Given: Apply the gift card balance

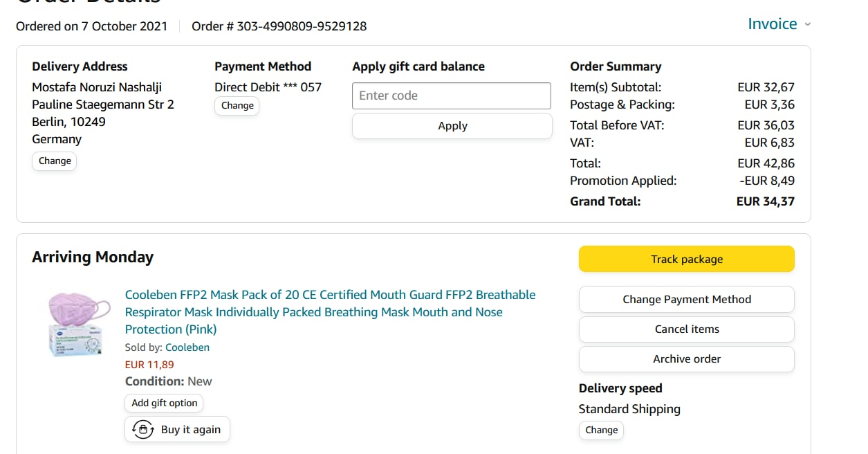Looking at the screenshot, I should [x=452, y=126].
